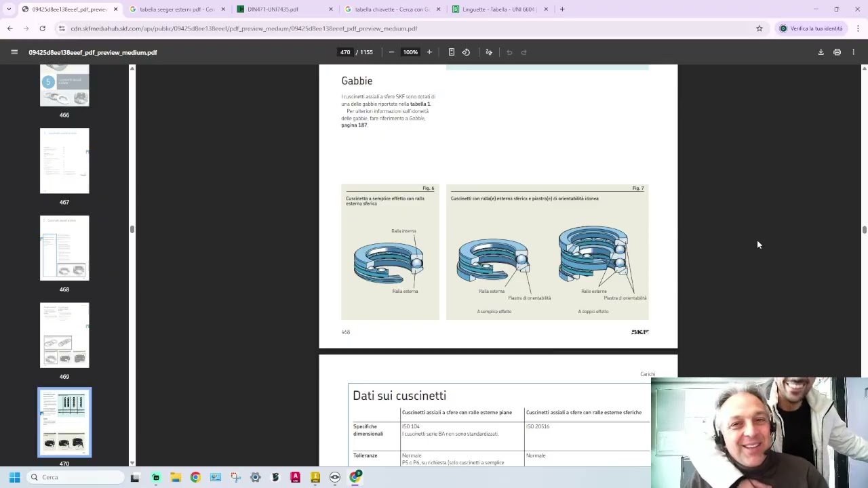868x488 pixels.
Task: Open Task View on taskbar
Action: [135, 477]
